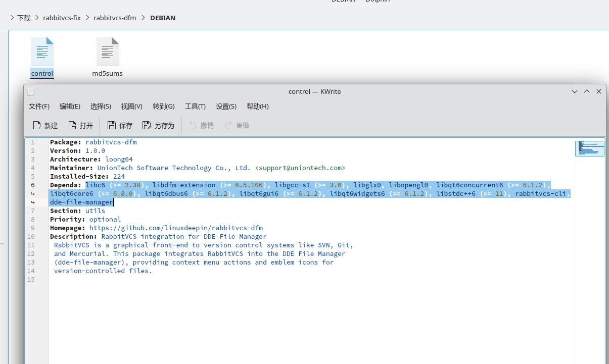Click line number 10 in the gutter
This screenshot has height=364, width=609.
coord(31,236)
